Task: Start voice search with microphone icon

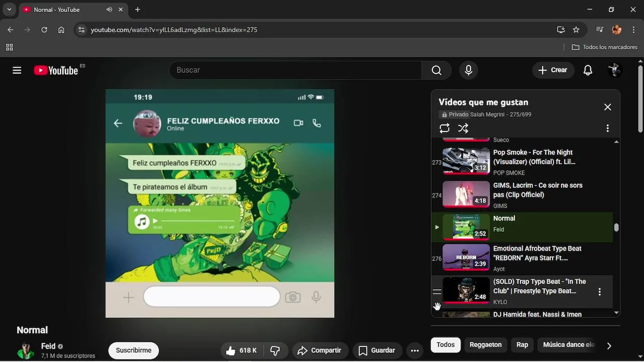Action: pyautogui.click(x=468, y=70)
